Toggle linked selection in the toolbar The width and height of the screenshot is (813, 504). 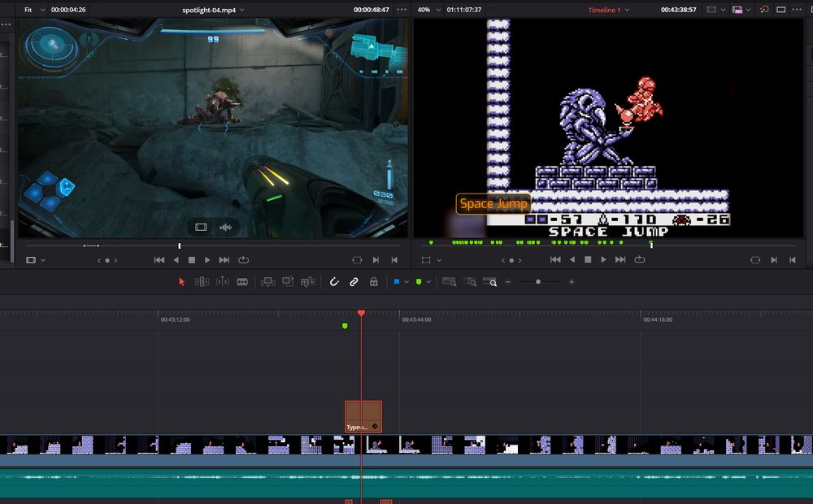354,280
